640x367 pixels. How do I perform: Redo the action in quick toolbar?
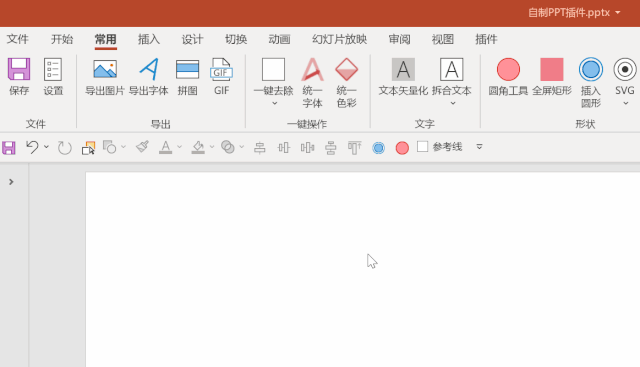click(x=64, y=147)
